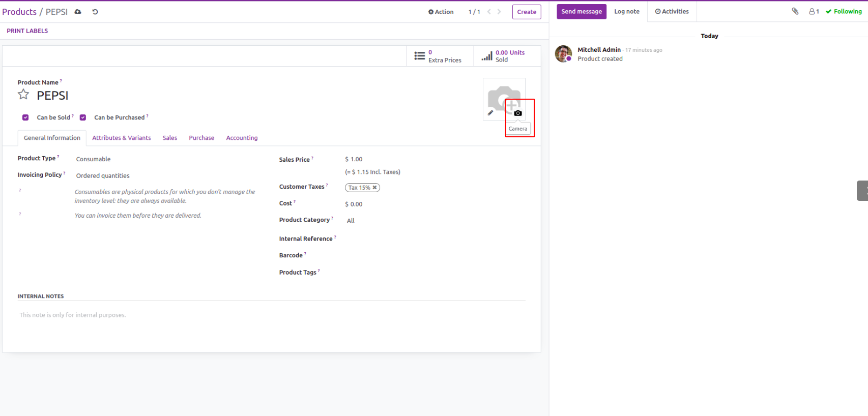Go to next record arrow
The height and width of the screenshot is (416, 868).
499,12
